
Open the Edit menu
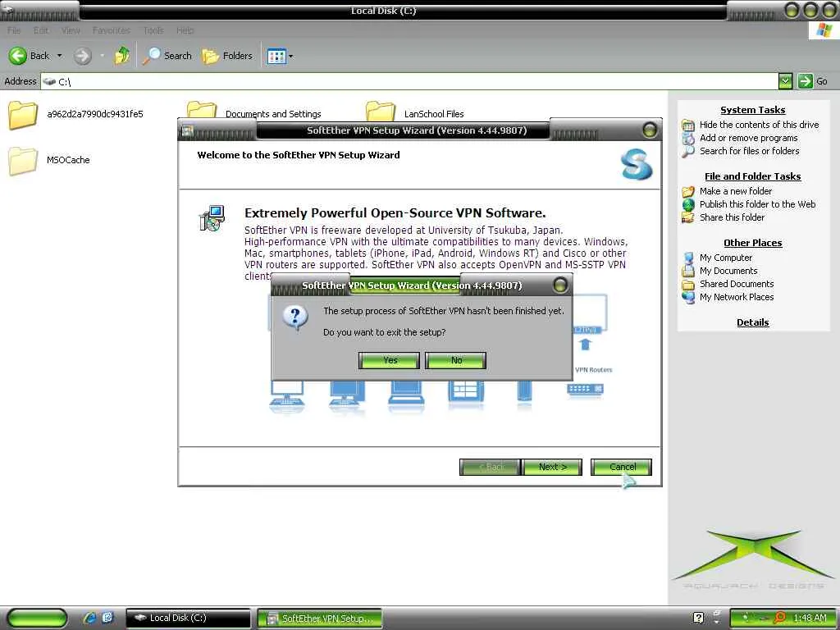pyautogui.click(x=41, y=30)
